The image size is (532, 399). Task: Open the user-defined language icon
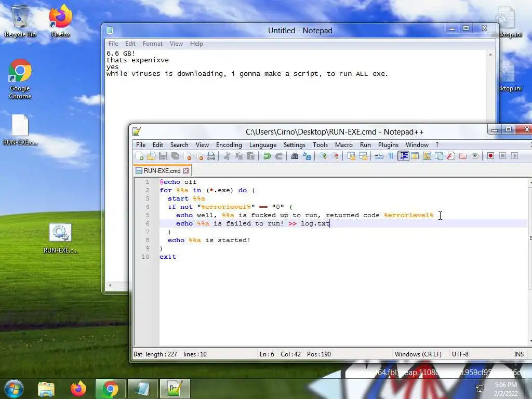point(415,156)
